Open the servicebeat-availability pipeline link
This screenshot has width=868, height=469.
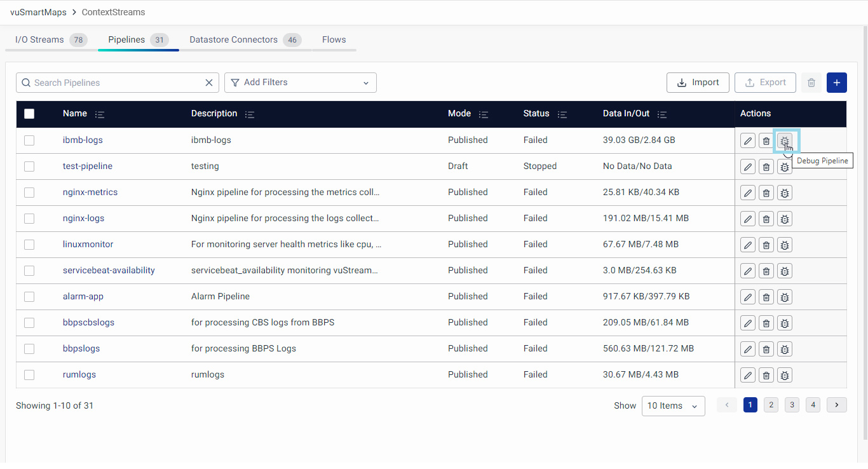[109, 270]
